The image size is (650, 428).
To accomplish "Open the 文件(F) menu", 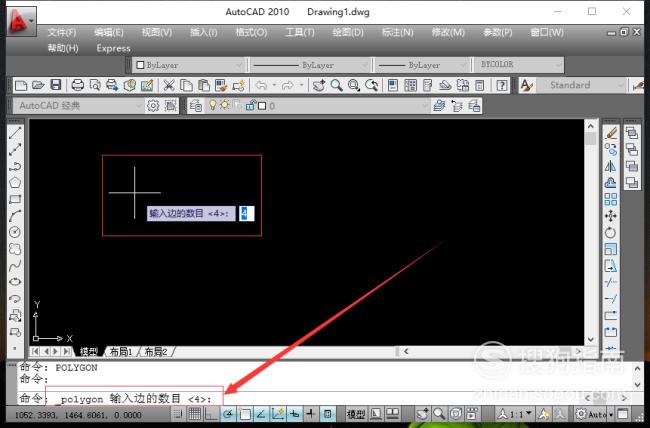I will (62, 32).
